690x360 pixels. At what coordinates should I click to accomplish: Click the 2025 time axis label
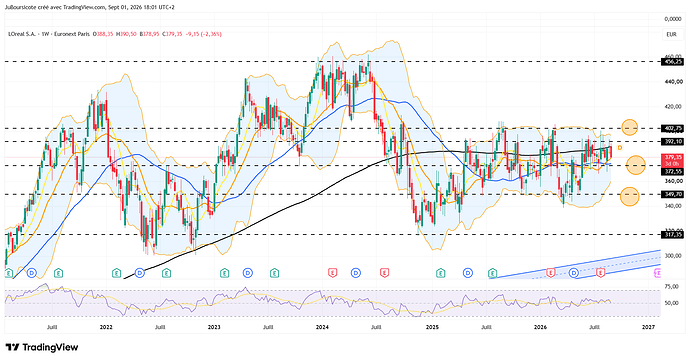[x=432, y=327]
